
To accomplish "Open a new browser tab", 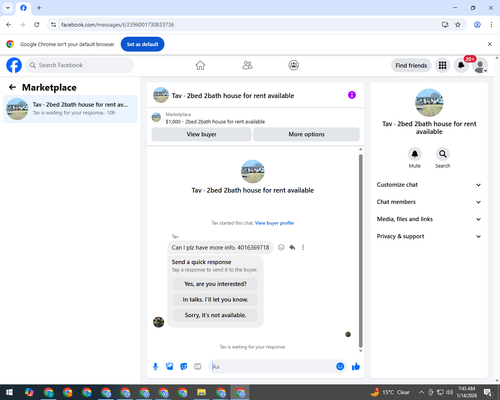I will point(39,8).
